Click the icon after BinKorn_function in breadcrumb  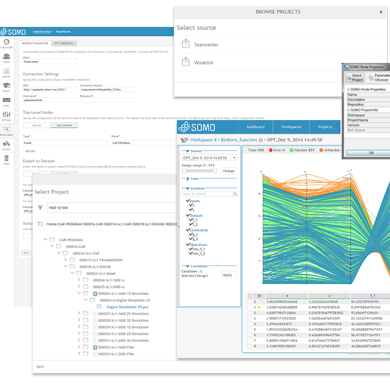coord(261,140)
